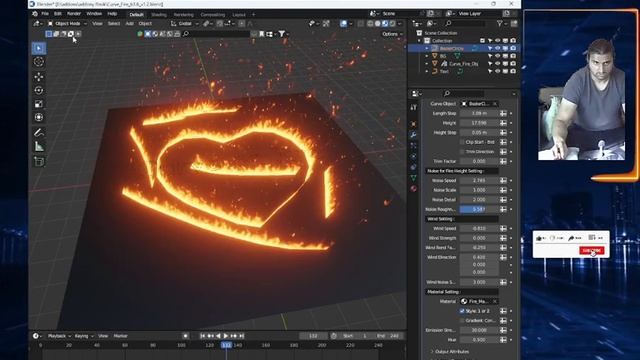Select the Add Cube tool
The width and height of the screenshot is (640, 360).
click(x=39, y=162)
